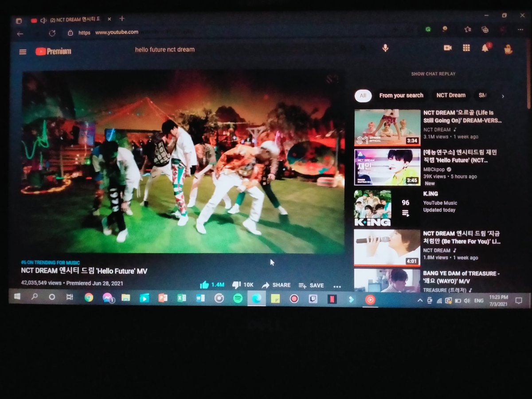This screenshot has height=399, width=532.
Task: Open Google Chrome from the taskbar
Action: [x=89, y=298]
